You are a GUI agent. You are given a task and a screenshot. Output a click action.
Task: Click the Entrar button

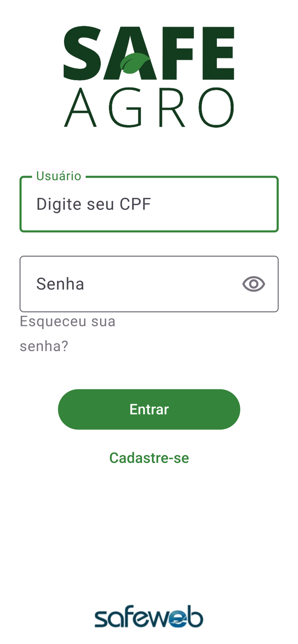pos(149,409)
